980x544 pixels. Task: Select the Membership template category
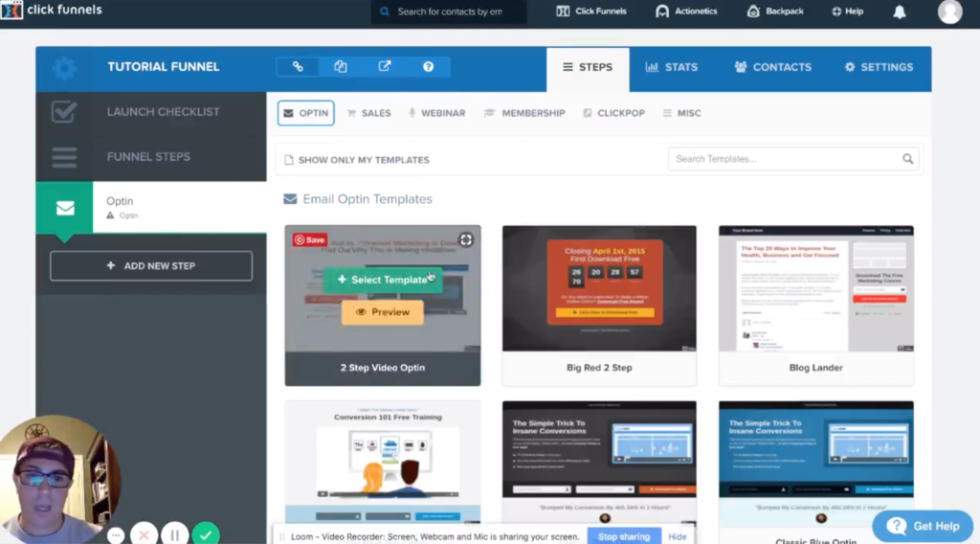(524, 113)
